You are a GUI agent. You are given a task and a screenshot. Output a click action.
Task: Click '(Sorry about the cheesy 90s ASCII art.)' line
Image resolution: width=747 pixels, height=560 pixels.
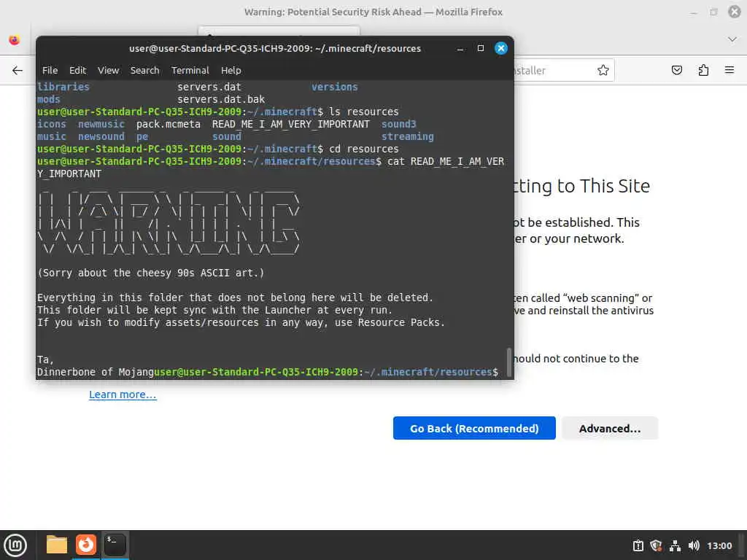[150, 273]
